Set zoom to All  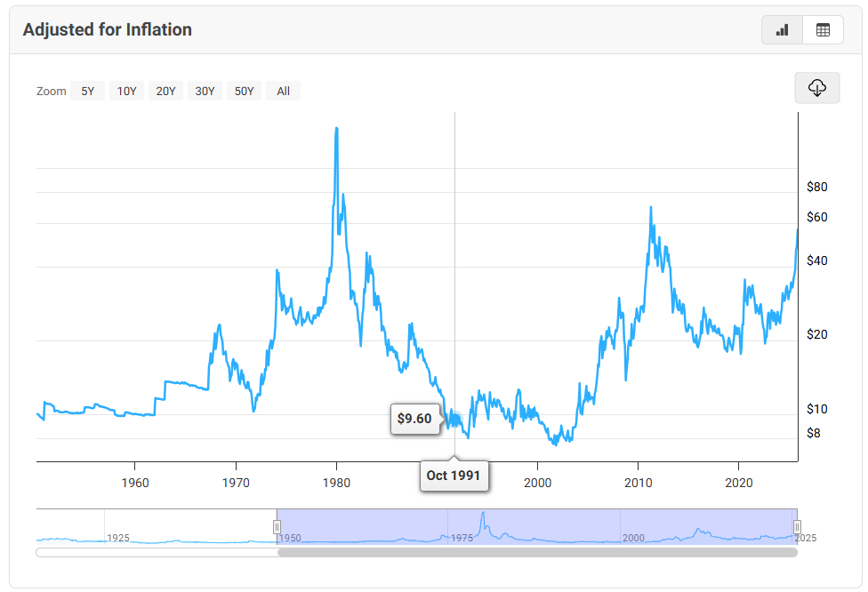click(284, 91)
